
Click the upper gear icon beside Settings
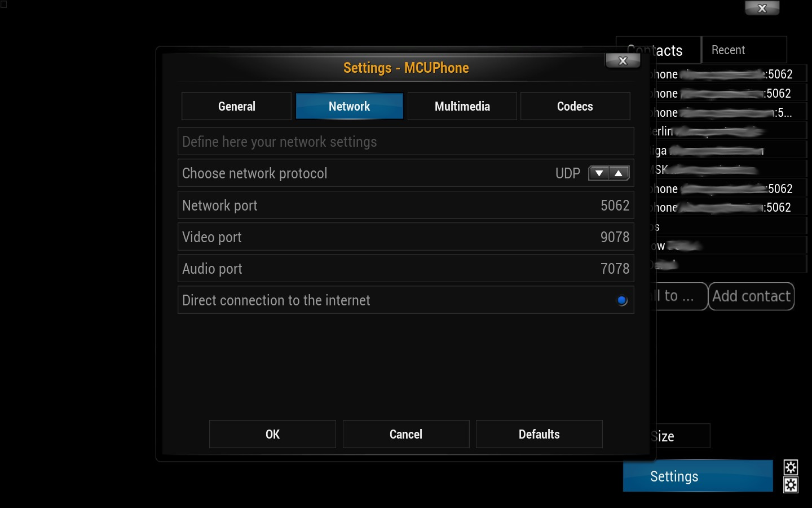pyautogui.click(x=791, y=467)
